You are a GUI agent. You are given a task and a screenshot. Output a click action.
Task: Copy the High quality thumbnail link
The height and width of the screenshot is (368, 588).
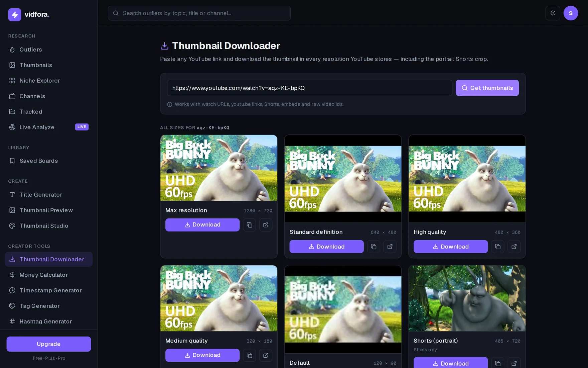point(498,247)
